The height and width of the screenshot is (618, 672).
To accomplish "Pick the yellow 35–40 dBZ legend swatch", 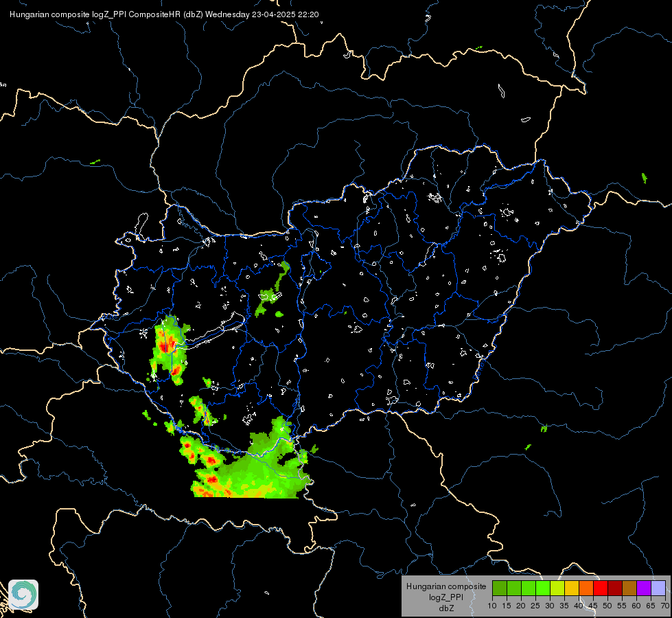I will pyautogui.click(x=572, y=588).
